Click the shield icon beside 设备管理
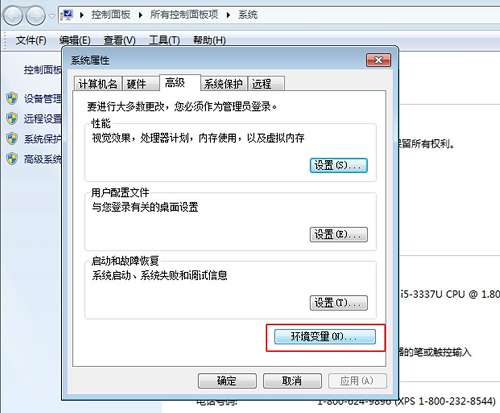 pos(12,98)
